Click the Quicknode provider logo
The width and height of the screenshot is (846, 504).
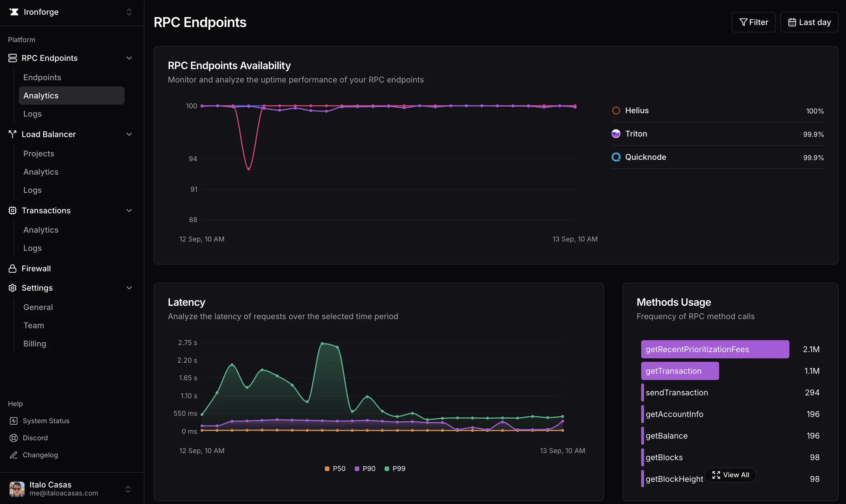pos(616,157)
